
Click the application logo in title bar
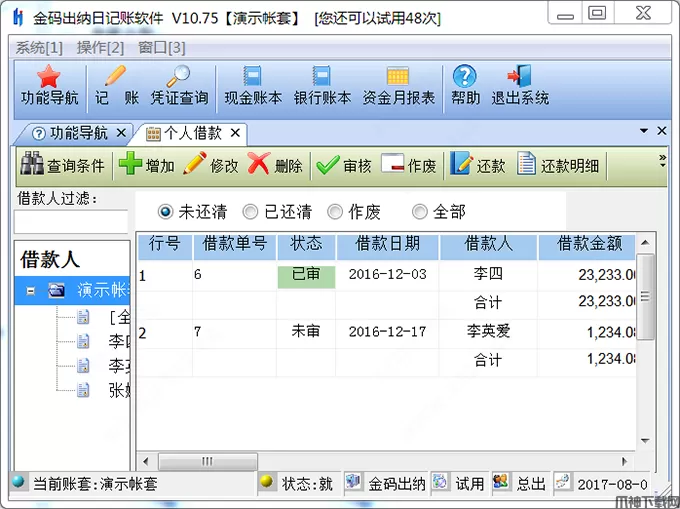[x=18, y=17]
